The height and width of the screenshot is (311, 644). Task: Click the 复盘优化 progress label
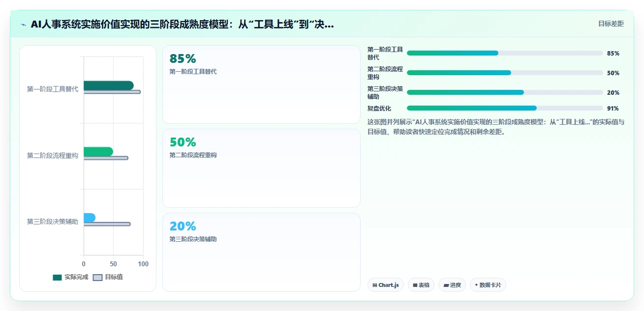380,109
